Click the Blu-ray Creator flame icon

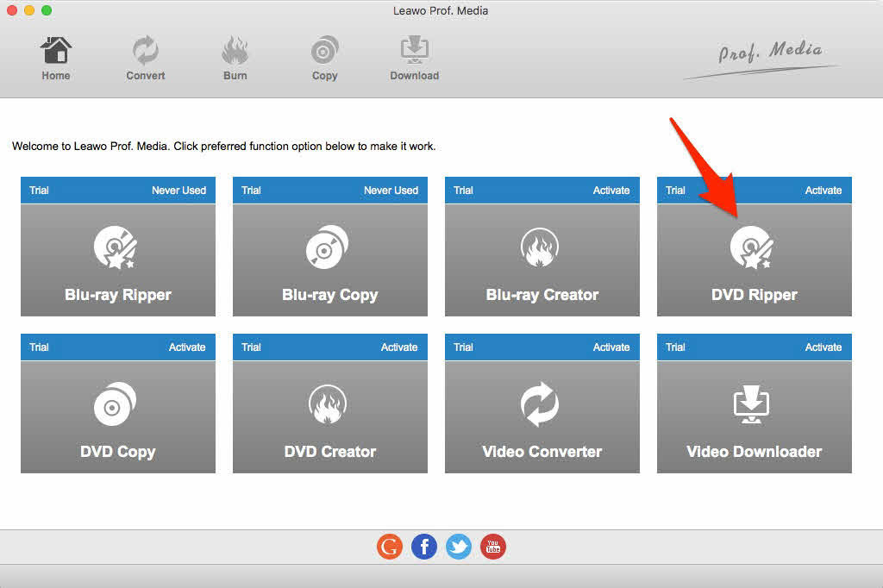[540, 247]
